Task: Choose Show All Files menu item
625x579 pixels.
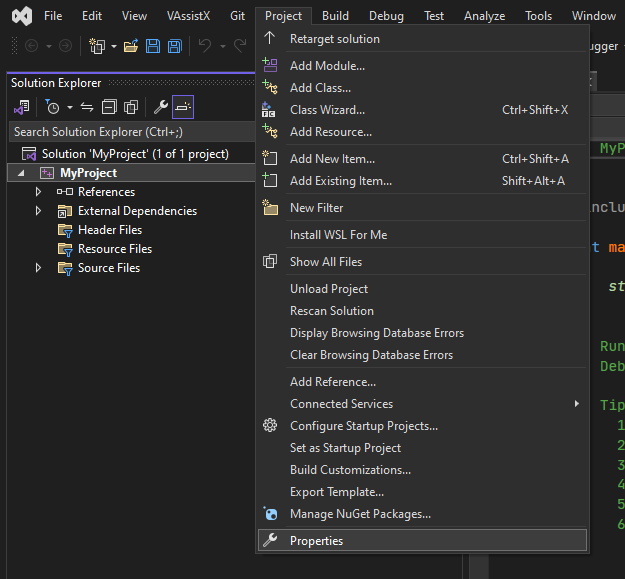Action: [423, 262]
